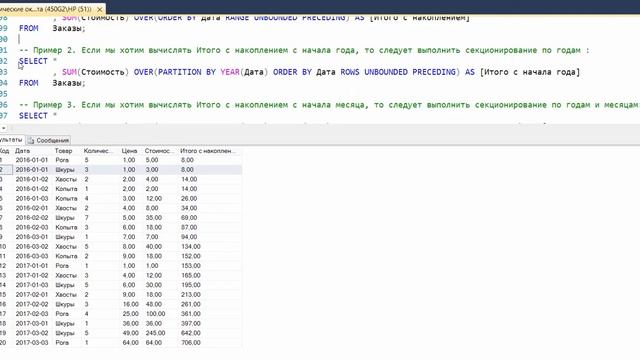The height and width of the screenshot is (360, 640).
Task: Click running total cell 165,00
Action: pyautogui.click(x=191, y=276)
